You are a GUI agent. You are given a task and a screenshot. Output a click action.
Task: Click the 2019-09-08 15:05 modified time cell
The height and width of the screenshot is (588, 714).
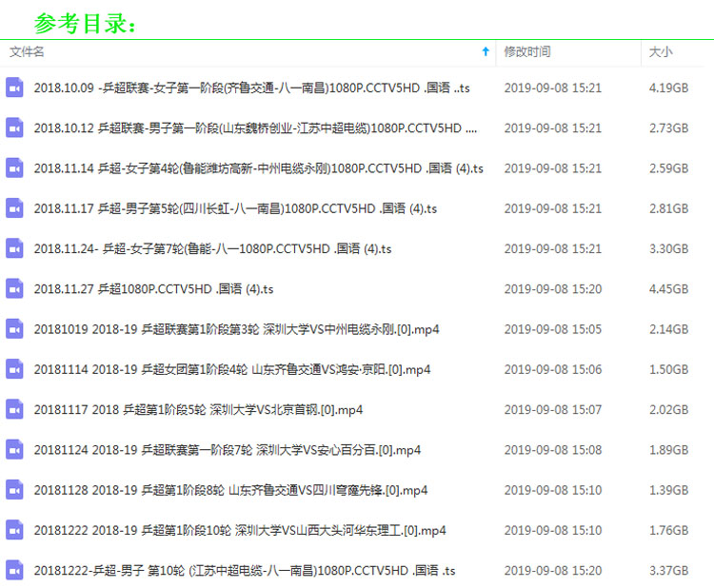552,329
